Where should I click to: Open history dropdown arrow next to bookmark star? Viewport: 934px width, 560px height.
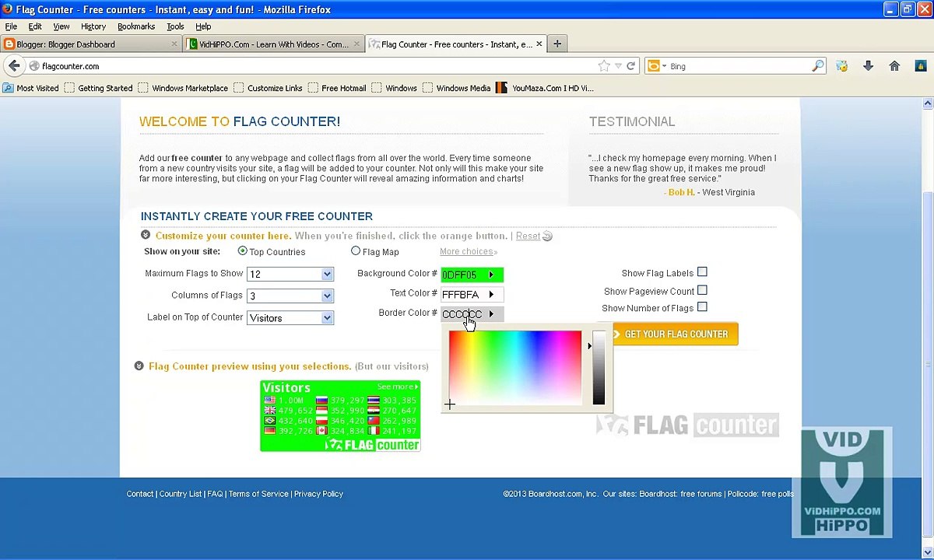[618, 66]
